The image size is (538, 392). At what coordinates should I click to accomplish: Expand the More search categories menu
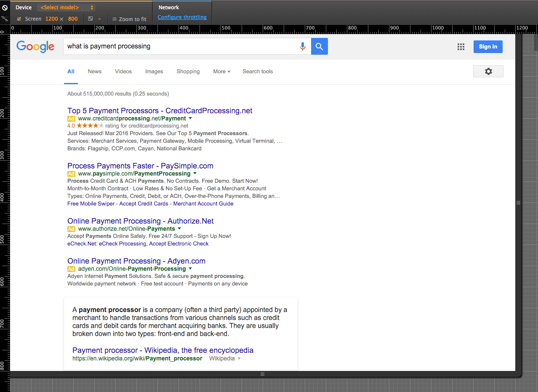point(222,72)
